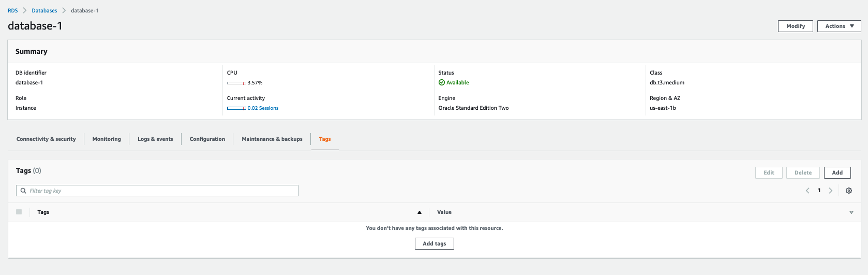
Task: Focus the Filter tag key field
Action: (157, 191)
